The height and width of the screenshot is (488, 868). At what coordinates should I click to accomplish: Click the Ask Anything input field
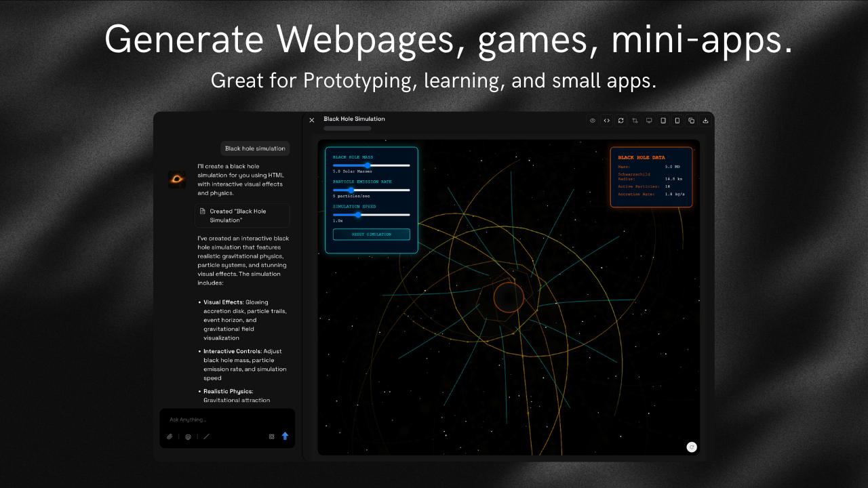[227, 420]
